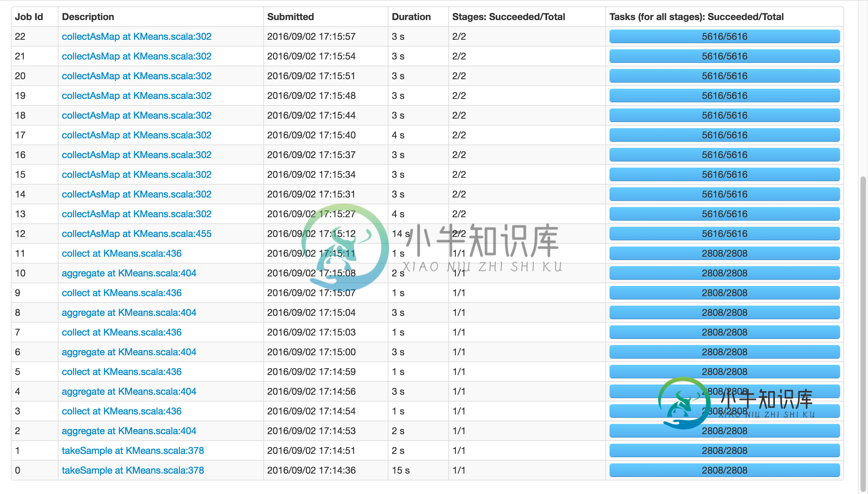
Task: Open job 10 aggregate at KMeans.scala:404 link
Action: 129,273
